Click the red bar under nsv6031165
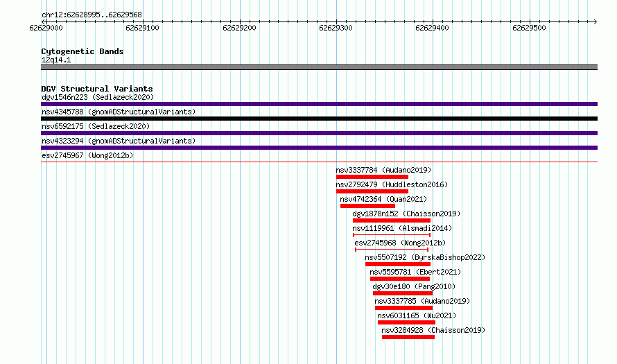617x364 pixels. click(406, 322)
